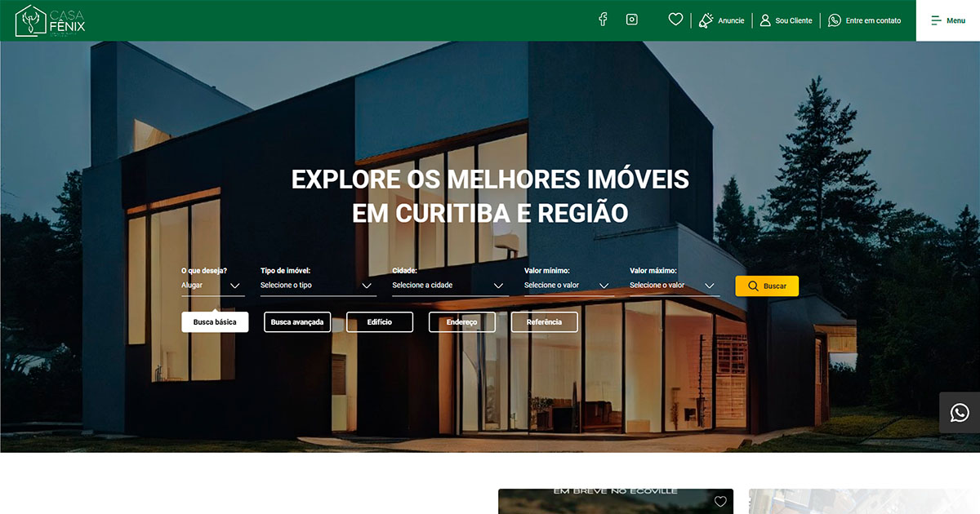The height and width of the screenshot is (514, 980).
Task: Favorite the Em Breve no Ecoville card
Action: point(720,501)
